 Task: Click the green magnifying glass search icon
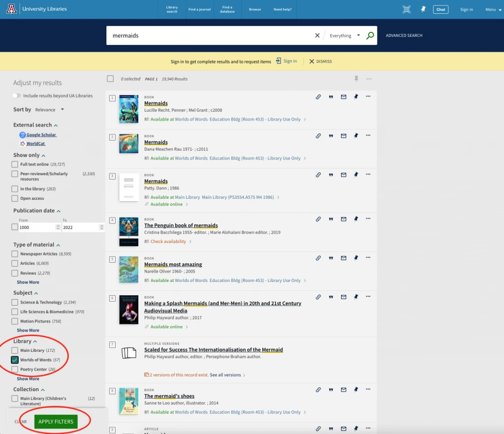click(370, 35)
